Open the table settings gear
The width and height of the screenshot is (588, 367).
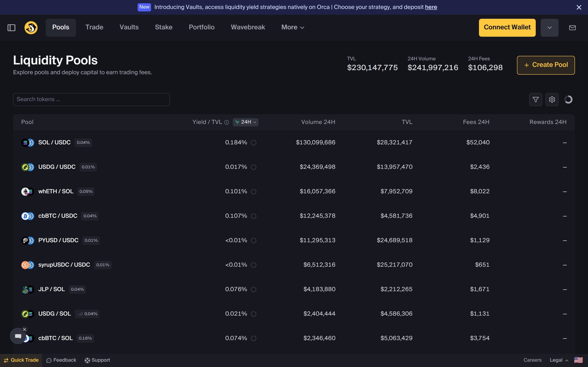pyautogui.click(x=552, y=99)
